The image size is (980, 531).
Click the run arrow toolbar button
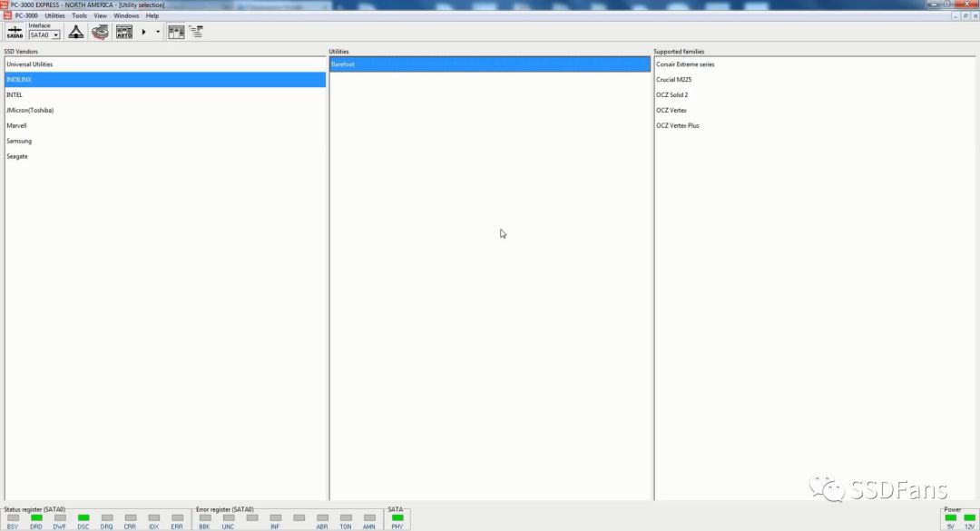click(x=143, y=32)
